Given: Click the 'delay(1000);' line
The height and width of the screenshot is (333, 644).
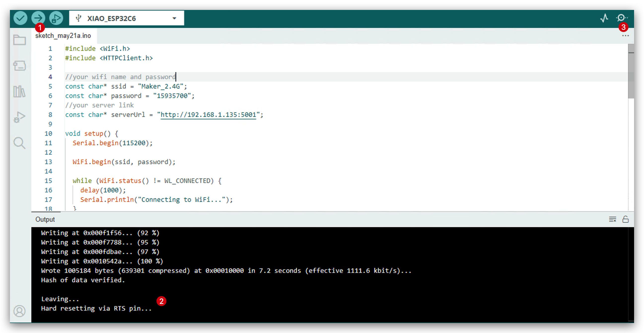Looking at the screenshot, I should (103, 190).
